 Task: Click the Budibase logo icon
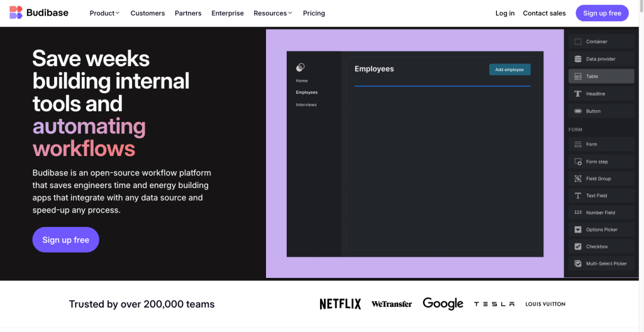(x=16, y=13)
